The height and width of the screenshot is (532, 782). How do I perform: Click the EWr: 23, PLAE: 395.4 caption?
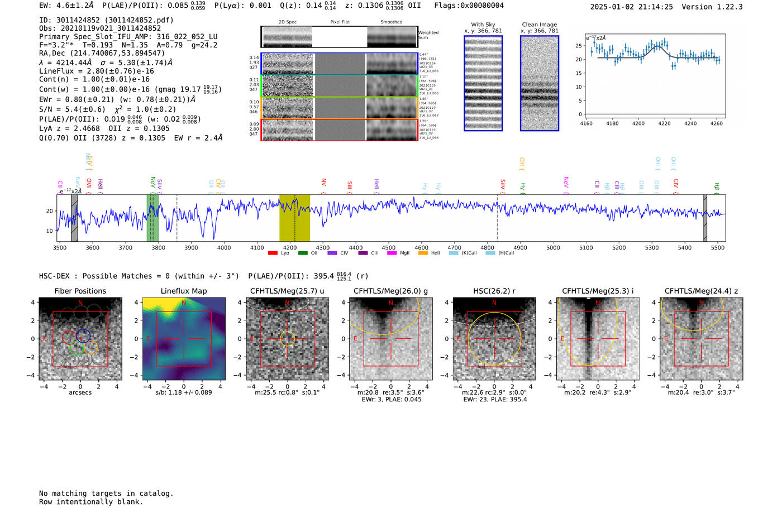coord(495,400)
